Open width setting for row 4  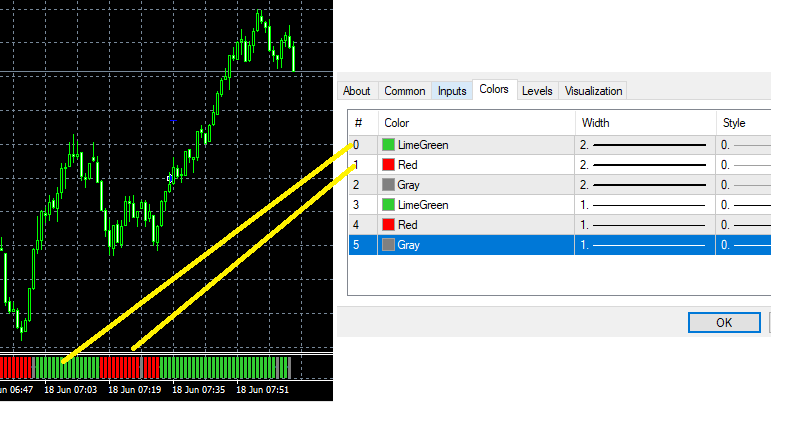click(645, 224)
